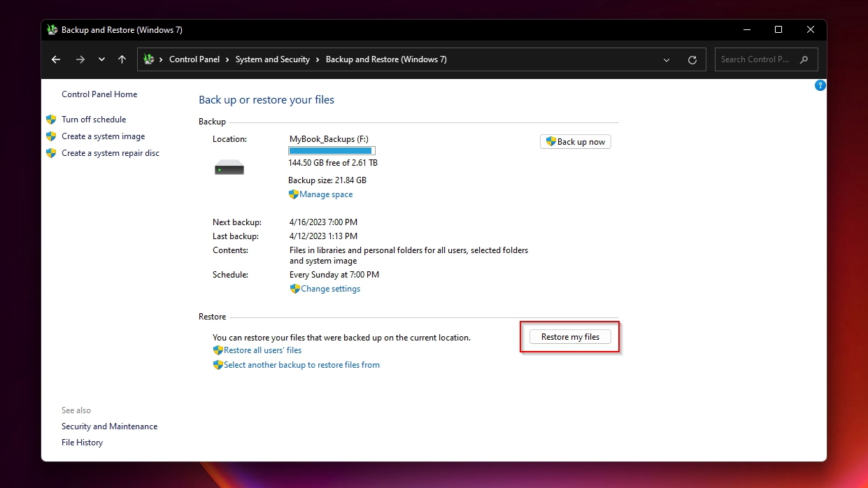868x488 pixels.
Task: Maximize the Backup and Restore window
Action: click(x=778, y=30)
